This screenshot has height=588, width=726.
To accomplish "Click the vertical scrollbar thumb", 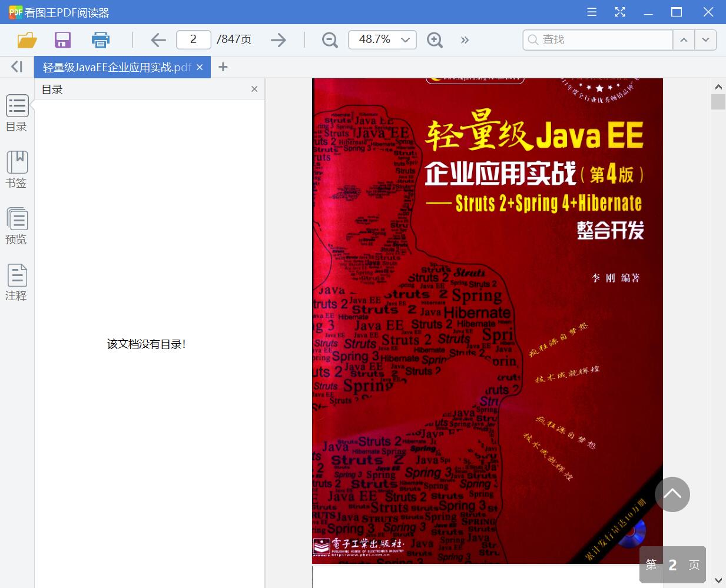I will [x=718, y=102].
